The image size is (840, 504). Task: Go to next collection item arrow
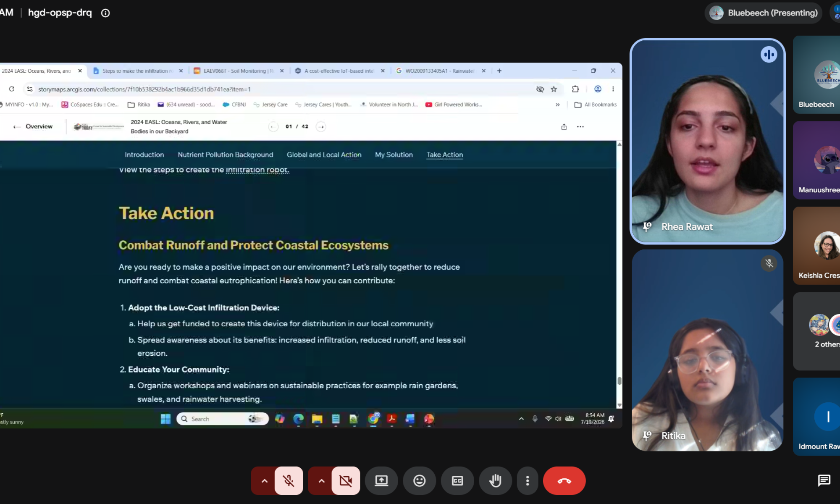point(321,126)
